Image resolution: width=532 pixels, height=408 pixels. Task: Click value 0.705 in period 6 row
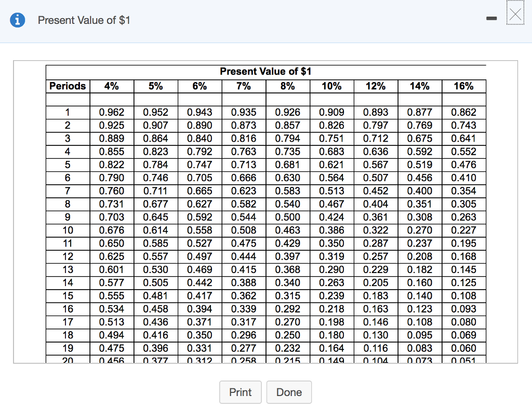(199, 178)
